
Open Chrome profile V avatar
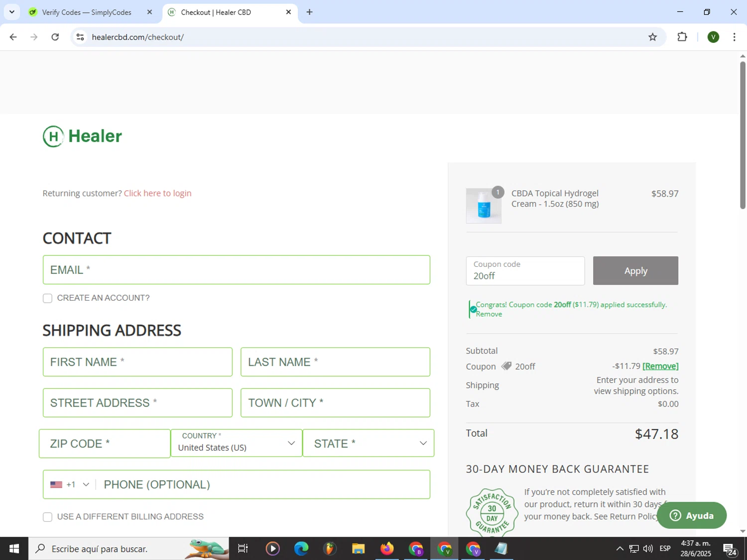pos(713,37)
